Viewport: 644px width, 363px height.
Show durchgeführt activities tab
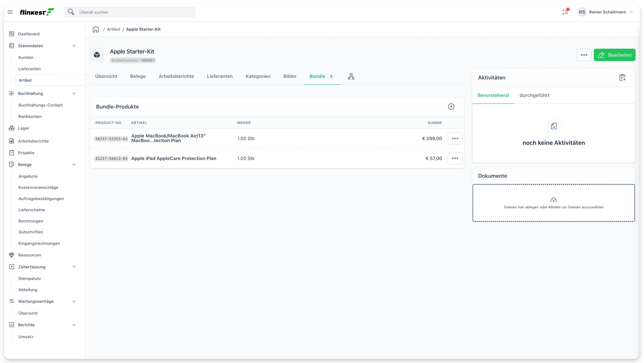click(x=535, y=95)
